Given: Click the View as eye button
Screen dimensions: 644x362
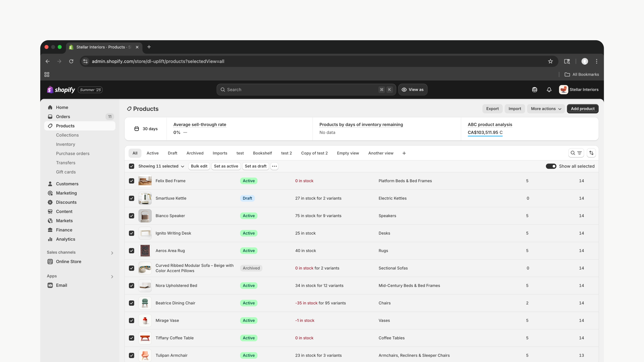Looking at the screenshot, I should coord(413,90).
